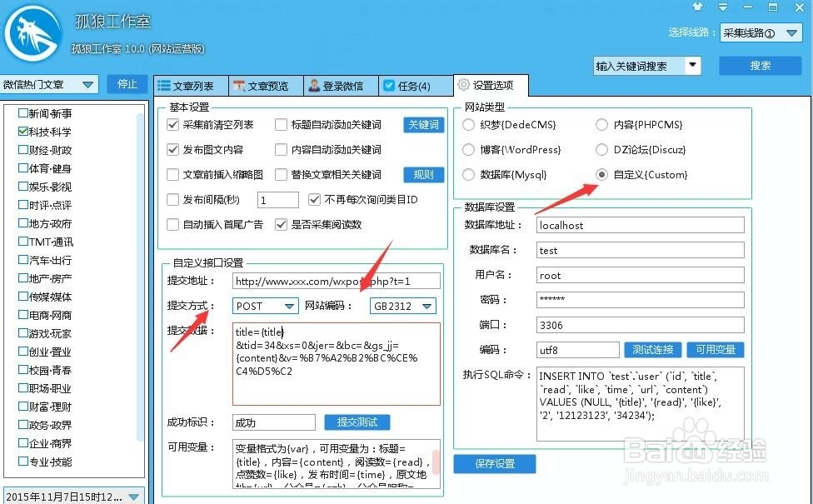The height and width of the screenshot is (504, 813).
Task: Click the 保存设置 save button
Action: point(495,464)
